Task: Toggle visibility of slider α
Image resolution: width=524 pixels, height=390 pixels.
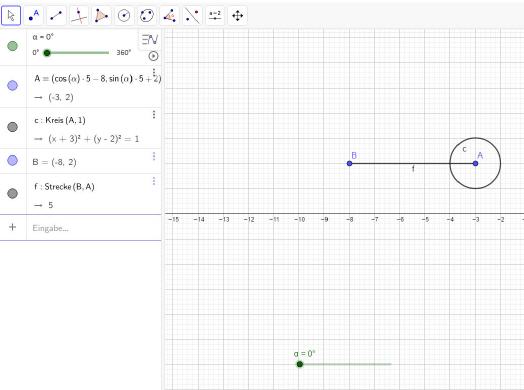Action: point(13,46)
